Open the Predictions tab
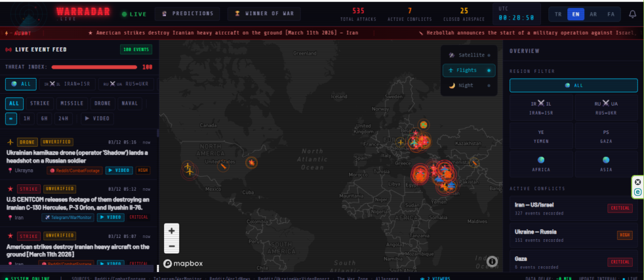The image size is (644, 280). 187,14
